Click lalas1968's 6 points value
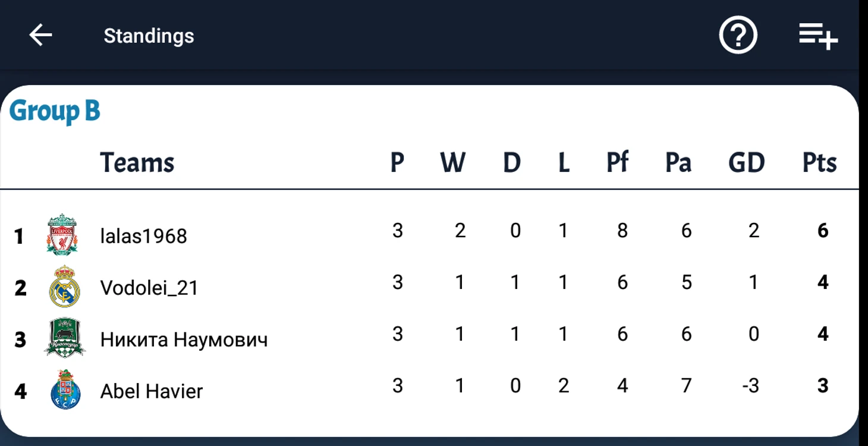This screenshot has width=868, height=446. coord(823,230)
